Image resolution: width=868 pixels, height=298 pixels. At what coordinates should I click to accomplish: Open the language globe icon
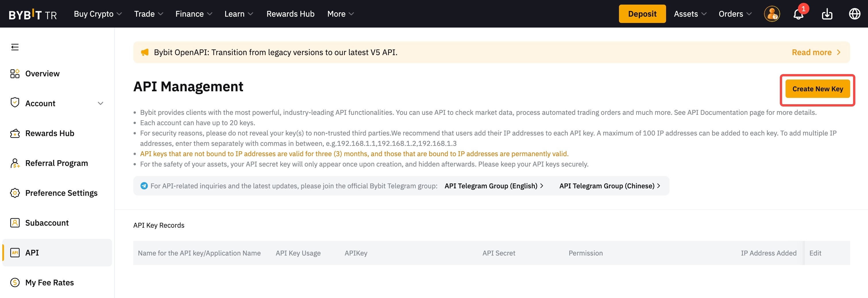[855, 14]
